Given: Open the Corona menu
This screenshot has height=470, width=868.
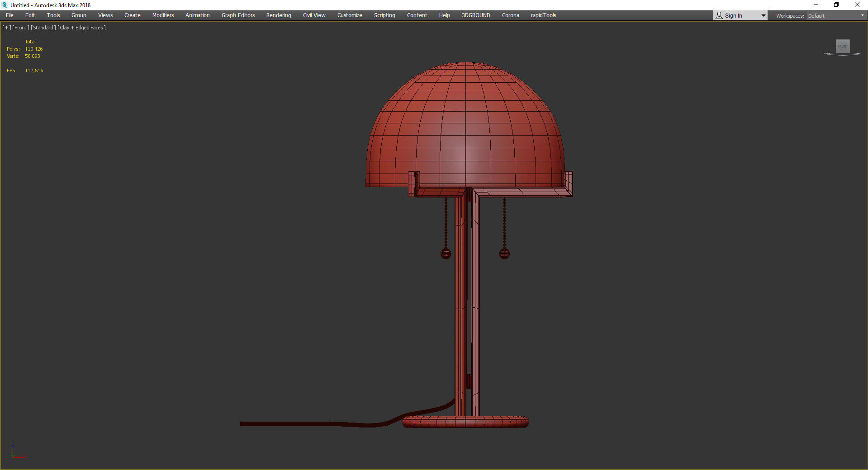Looking at the screenshot, I should tap(510, 15).
